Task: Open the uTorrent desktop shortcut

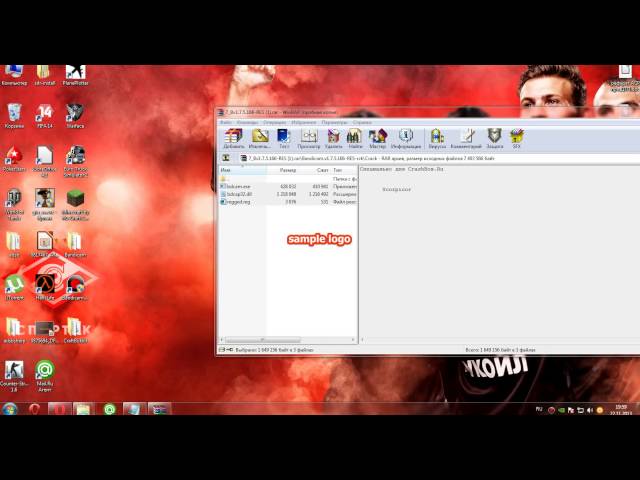Action: tap(14, 288)
